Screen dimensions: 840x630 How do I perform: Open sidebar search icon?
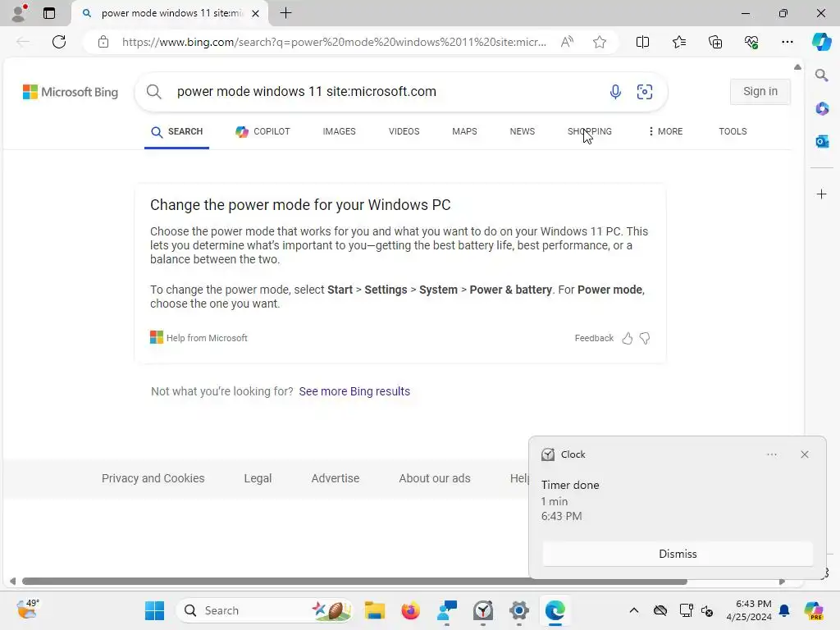pos(821,75)
